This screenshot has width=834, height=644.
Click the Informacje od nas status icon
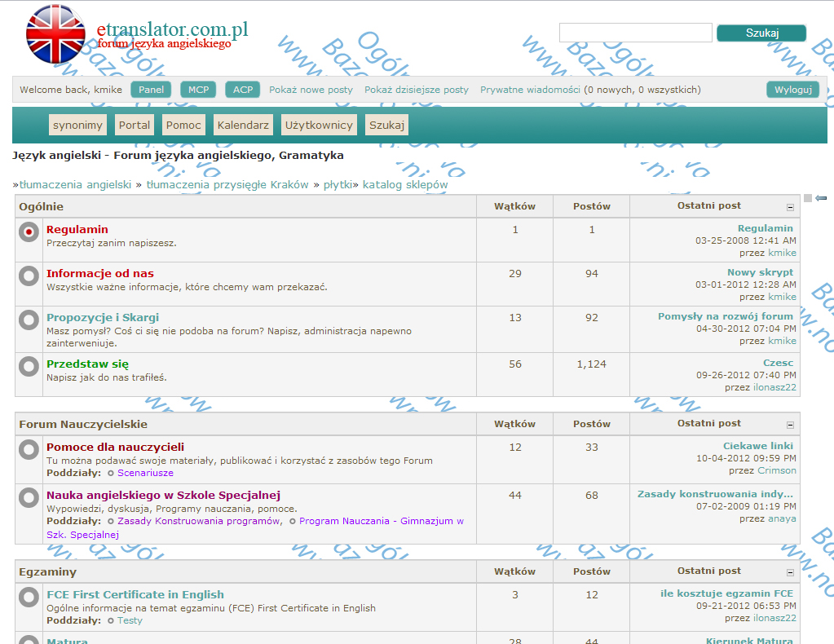[x=29, y=276]
